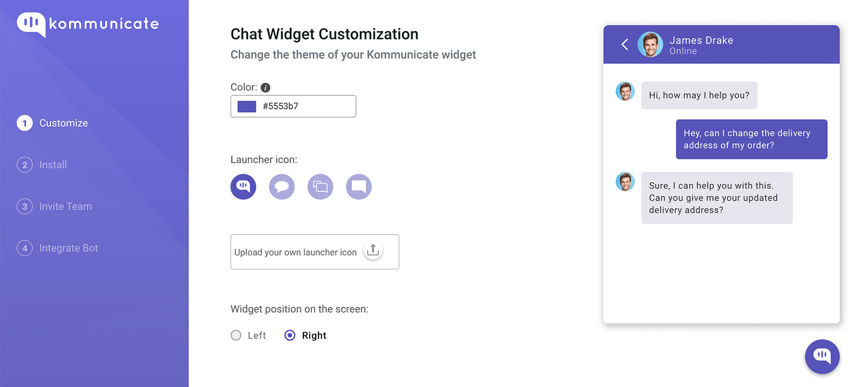The height and width of the screenshot is (387, 868).
Task: Click the upload arrow icon
Action: point(373,250)
